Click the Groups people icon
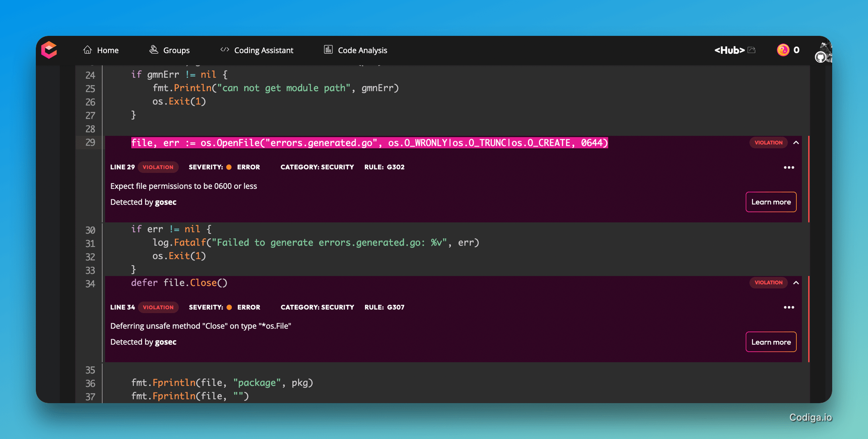The image size is (868, 439). 154,49
